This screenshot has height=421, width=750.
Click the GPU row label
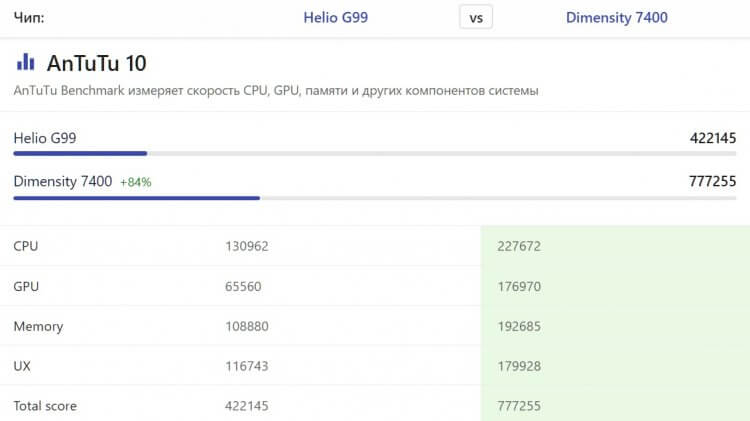point(26,286)
